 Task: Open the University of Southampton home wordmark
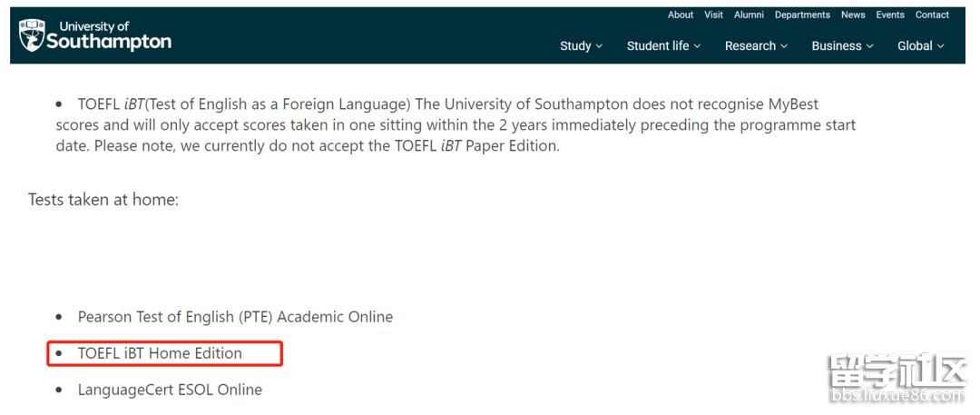(109, 35)
